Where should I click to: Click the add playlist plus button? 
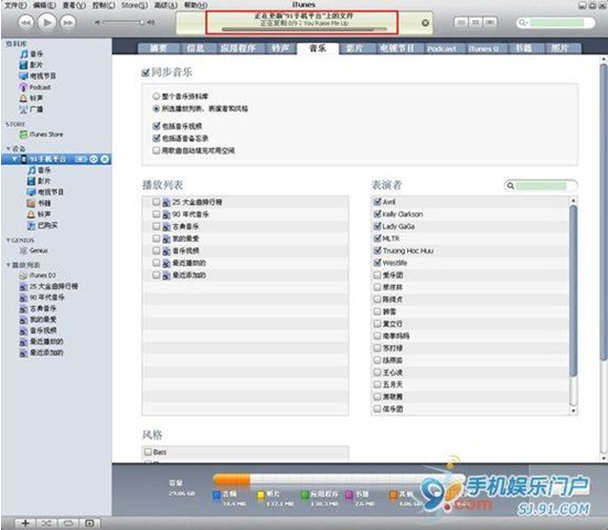click(25, 523)
